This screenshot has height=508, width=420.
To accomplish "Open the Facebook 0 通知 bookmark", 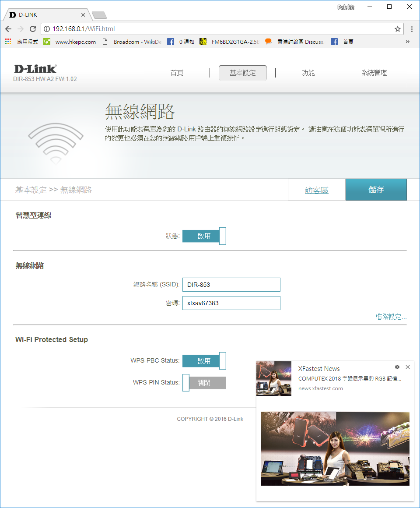I will tap(181, 42).
